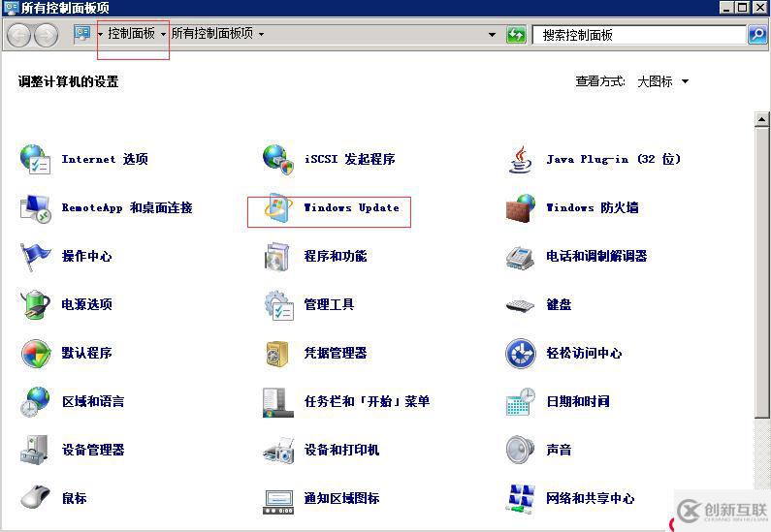Click the 查看方式: label
The width and height of the screenshot is (771, 532).
coord(600,81)
